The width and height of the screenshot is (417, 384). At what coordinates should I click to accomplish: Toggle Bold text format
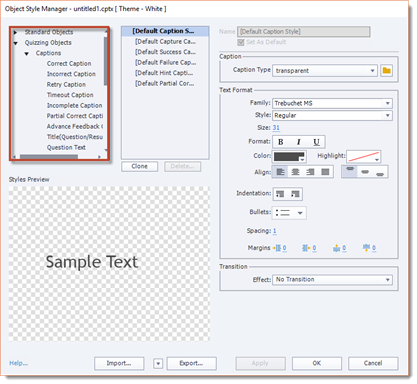click(281, 142)
